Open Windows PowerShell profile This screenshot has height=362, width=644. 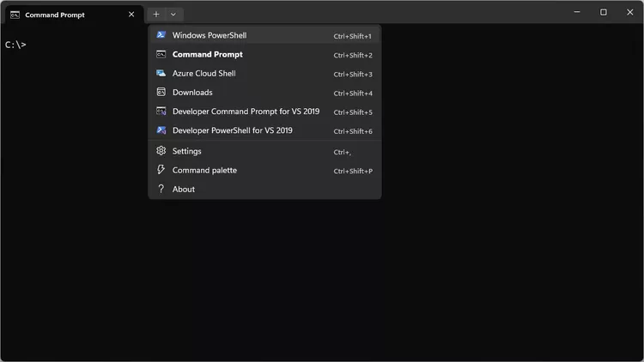click(264, 35)
